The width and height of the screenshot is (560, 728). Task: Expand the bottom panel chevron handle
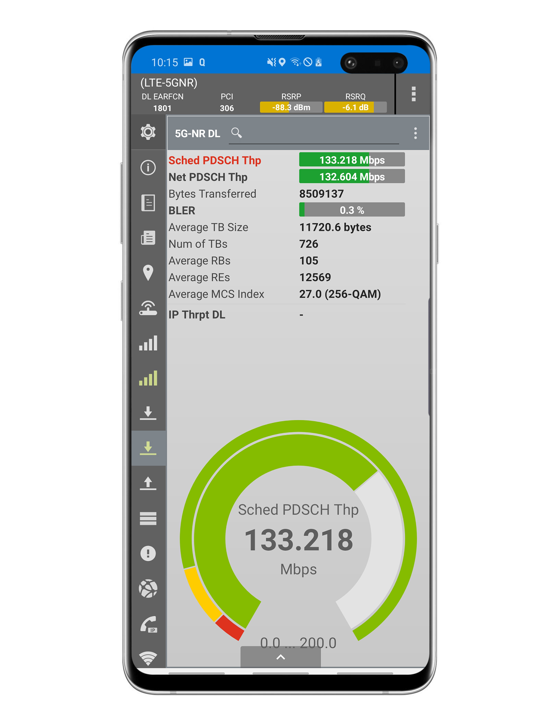pyautogui.click(x=280, y=657)
